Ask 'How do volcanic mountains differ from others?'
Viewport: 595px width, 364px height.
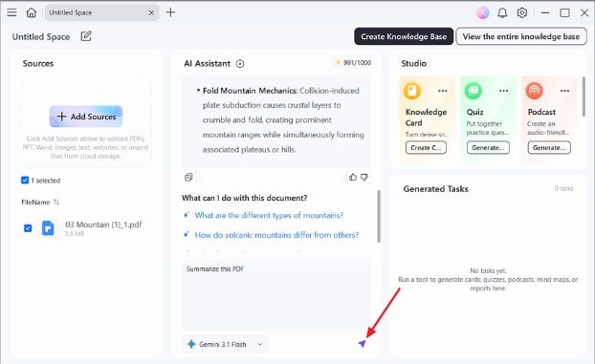276,235
